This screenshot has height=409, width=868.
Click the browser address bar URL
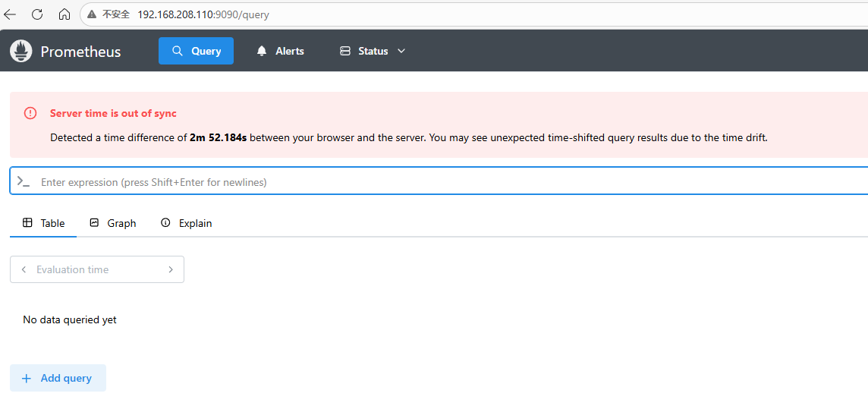coord(203,15)
